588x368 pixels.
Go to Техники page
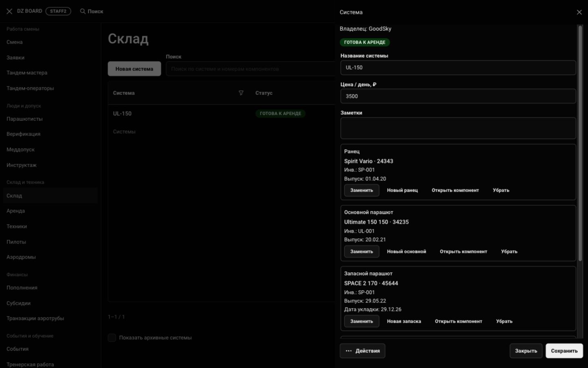click(17, 227)
